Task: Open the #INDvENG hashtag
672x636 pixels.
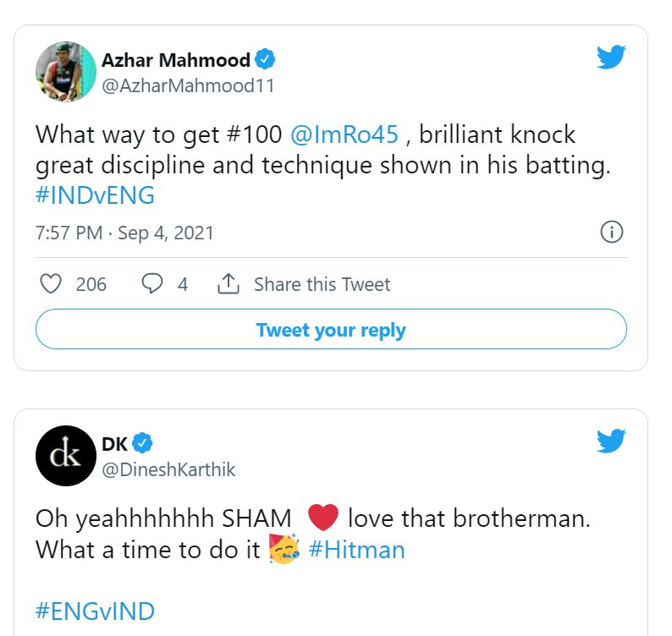Action: coord(95,195)
